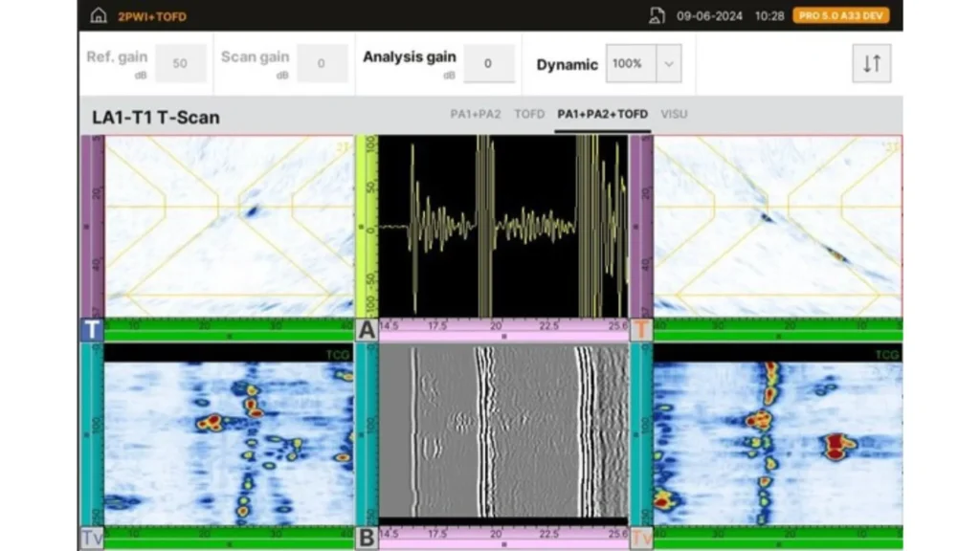Select the blue T view label, left panel
This screenshot has width=980, height=551.
click(91, 330)
